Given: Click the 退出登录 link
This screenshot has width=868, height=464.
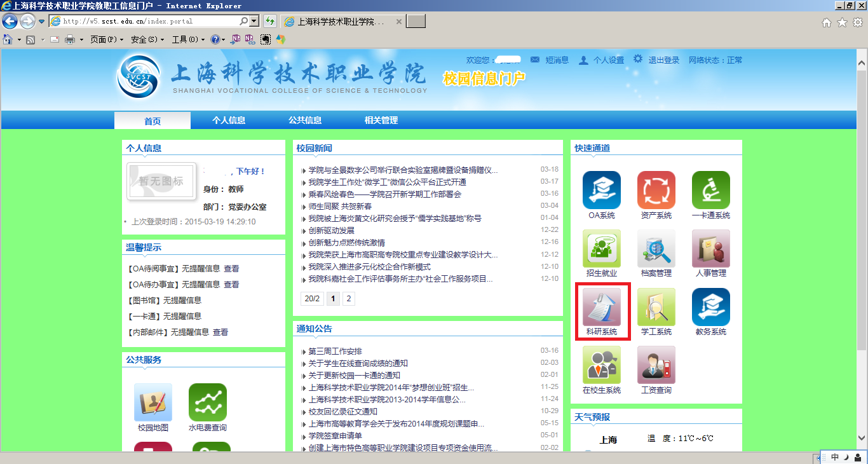Looking at the screenshot, I should [663, 60].
